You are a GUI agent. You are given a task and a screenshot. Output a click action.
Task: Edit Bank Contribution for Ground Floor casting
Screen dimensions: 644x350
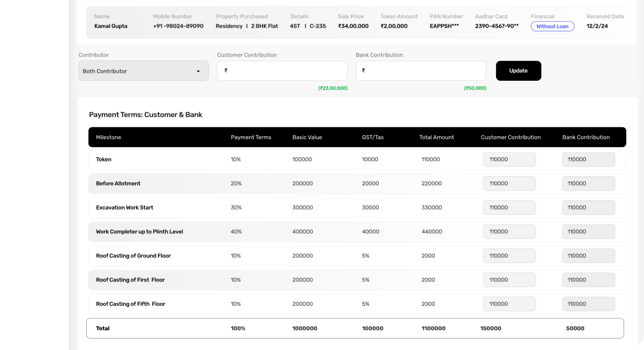point(588,256)
